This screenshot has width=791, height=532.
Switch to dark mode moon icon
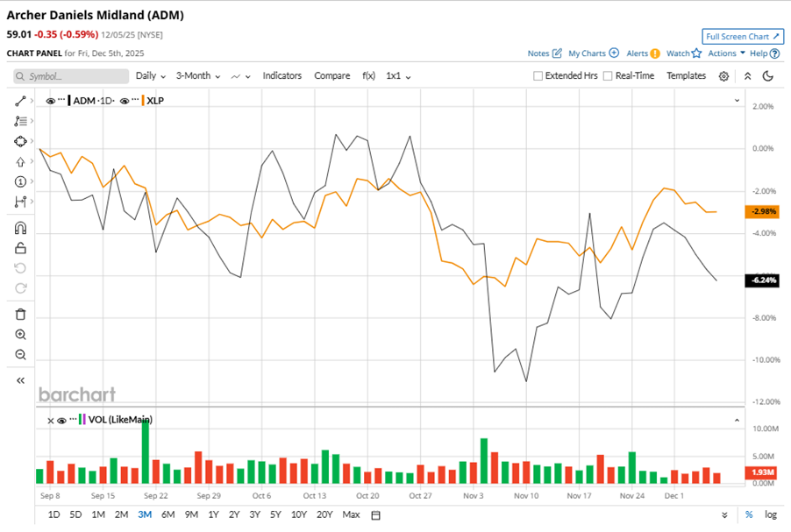tap(768, 75)
